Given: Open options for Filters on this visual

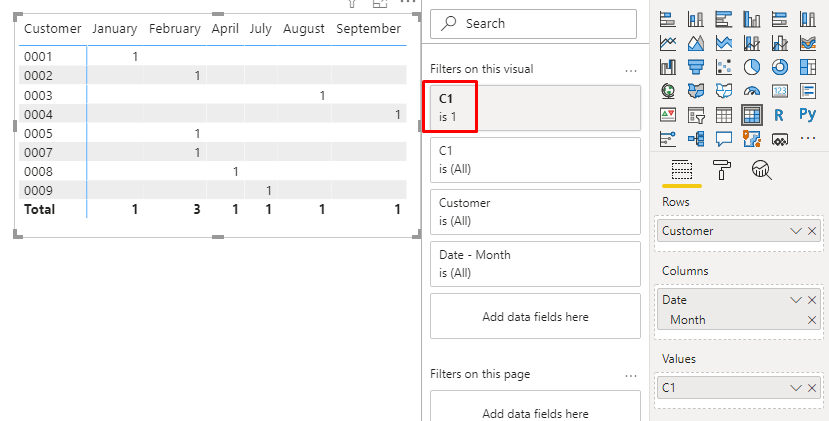Looking at the screenshot, I should (631, 71).
